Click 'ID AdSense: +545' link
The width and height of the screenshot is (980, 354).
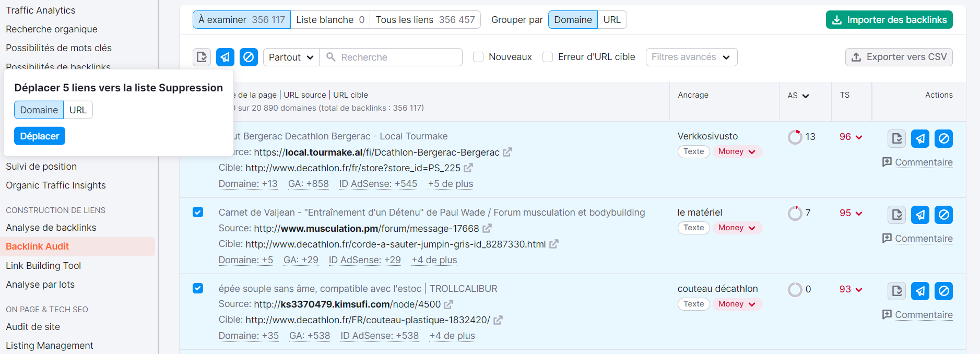(x=378, y=184)
